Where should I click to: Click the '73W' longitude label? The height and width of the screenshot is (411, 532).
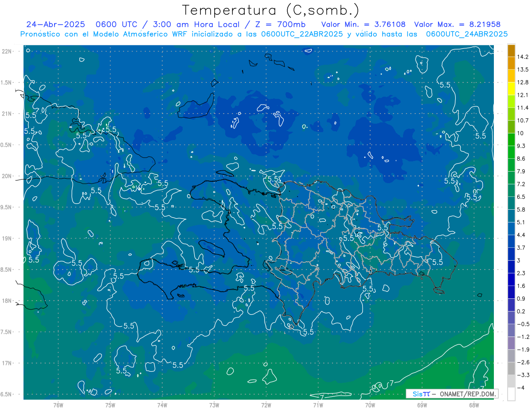tap(214, 405)
